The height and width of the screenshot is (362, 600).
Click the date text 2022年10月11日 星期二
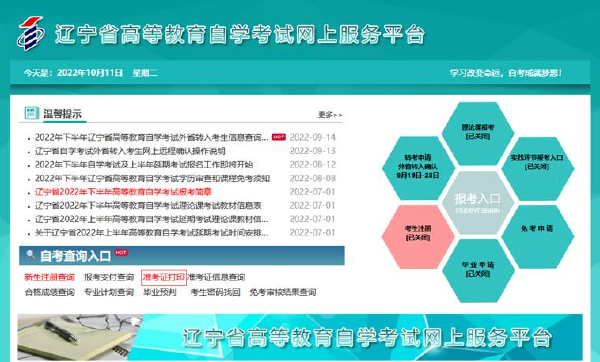(x=107, y=73)
